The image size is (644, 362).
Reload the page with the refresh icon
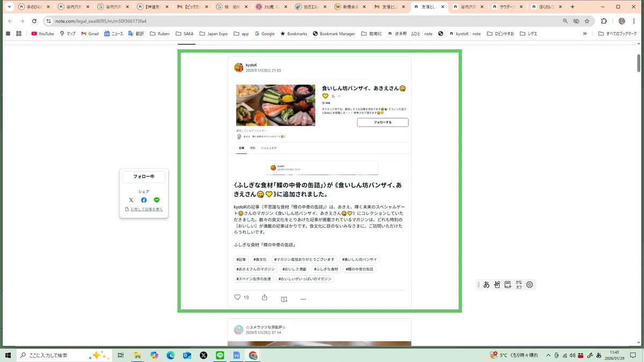pyautogui.click(x=34, y=21)
